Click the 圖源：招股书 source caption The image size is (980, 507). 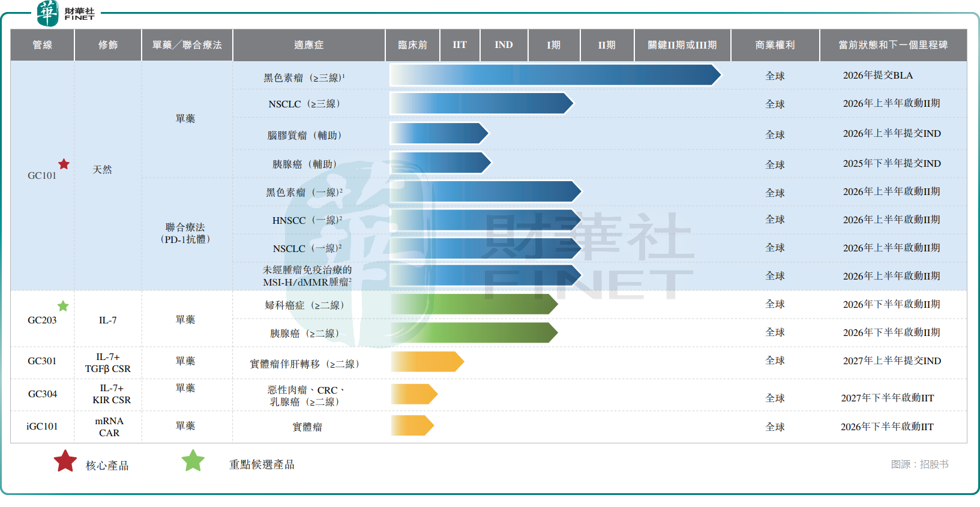[919, 464]
